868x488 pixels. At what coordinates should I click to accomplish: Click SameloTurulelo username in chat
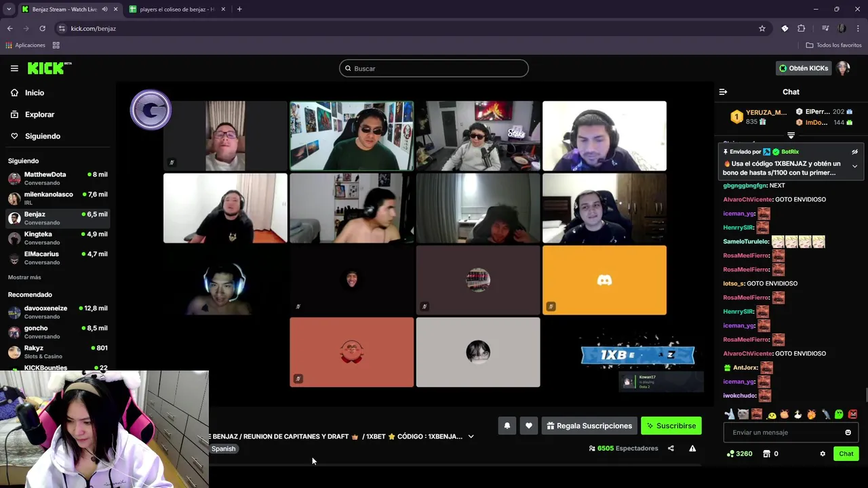pyautogui.click(x=746, y=241)
